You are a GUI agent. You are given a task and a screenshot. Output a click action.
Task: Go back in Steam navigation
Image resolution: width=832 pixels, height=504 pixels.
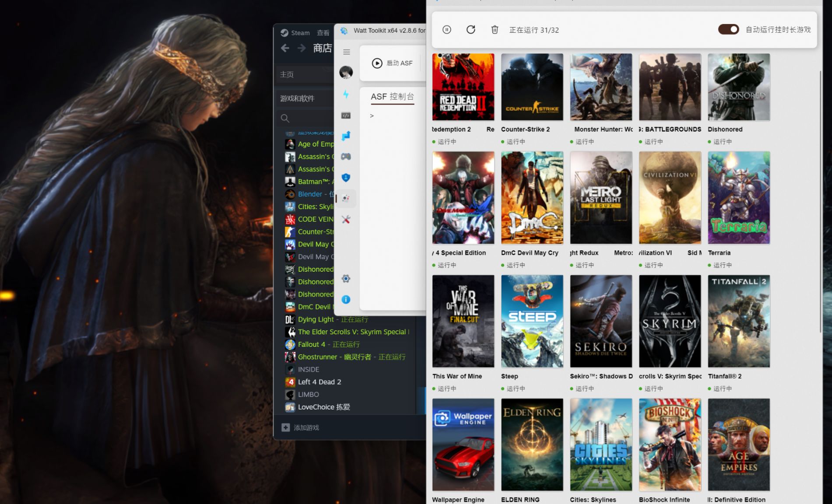[x=285, y=48]
